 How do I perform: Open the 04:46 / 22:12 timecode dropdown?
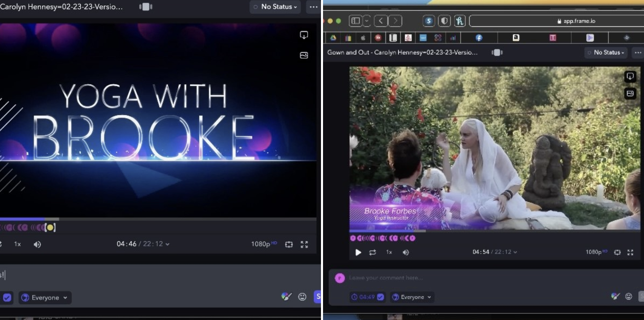tap(143, 244)
